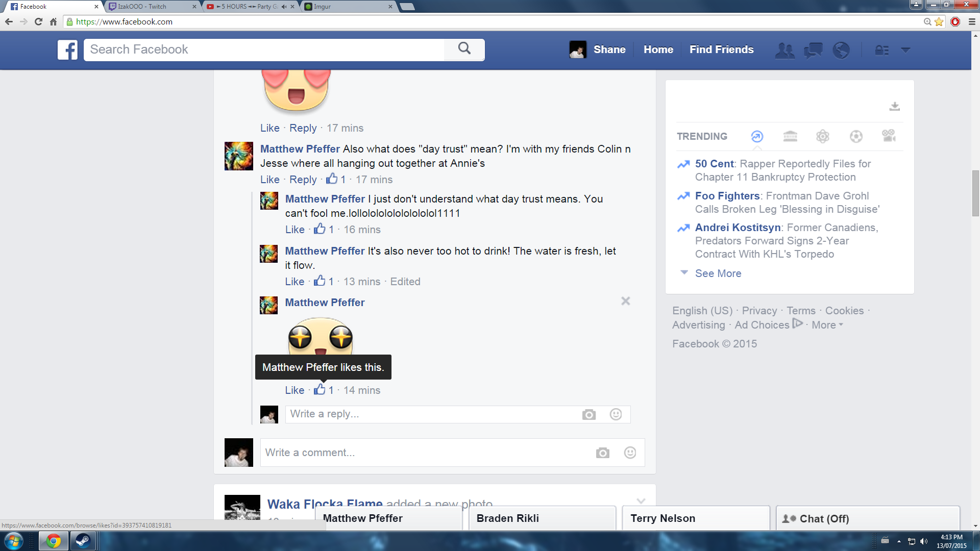Viewport: 980px width, 551px height.
Task: Click the Facebook logo icon
Action: (67, 49)
